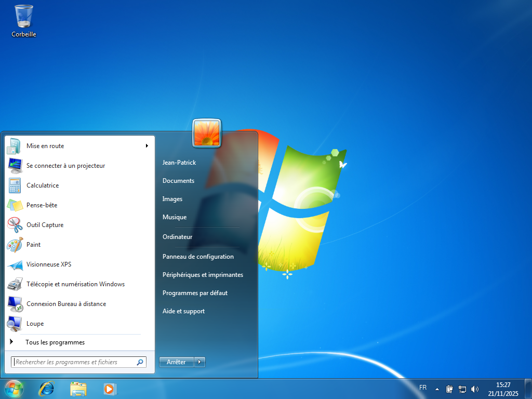Image resolution: width=532 pixels, height=399 pixels.
Task: Open Aide et support link
Action: (183, 311)
